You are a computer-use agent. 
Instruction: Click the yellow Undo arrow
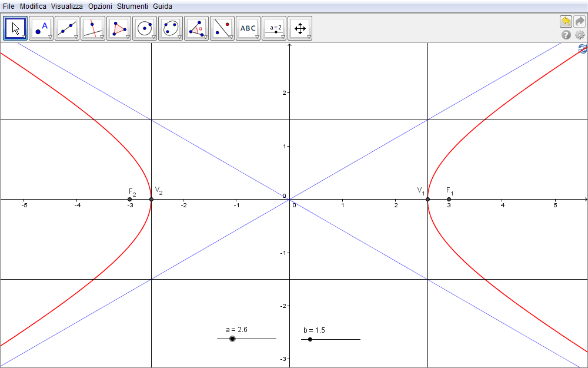coord(566,21)
